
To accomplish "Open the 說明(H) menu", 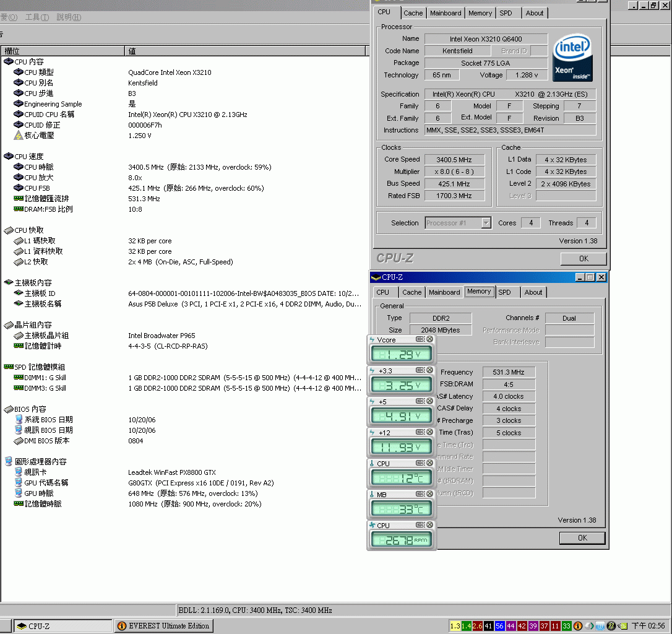I will tap(69, 17).
